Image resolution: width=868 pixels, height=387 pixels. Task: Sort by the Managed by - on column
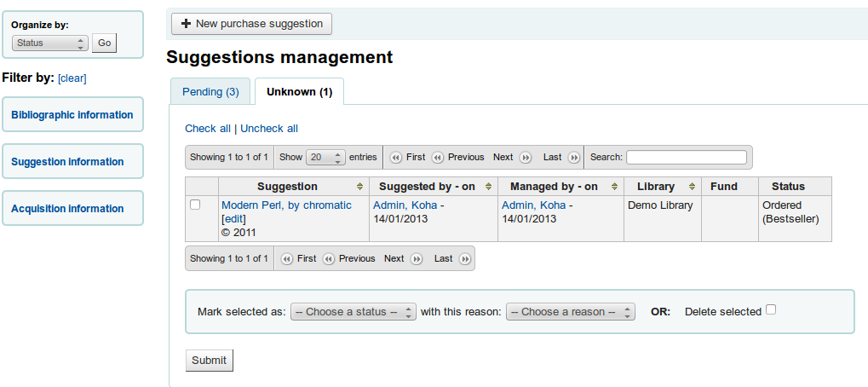(612, 187)
